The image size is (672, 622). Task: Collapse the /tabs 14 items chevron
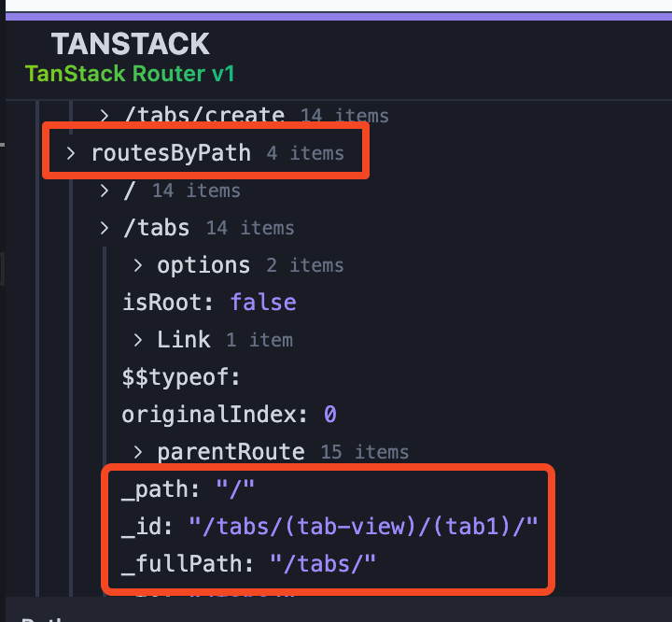[x=105, y=228]
